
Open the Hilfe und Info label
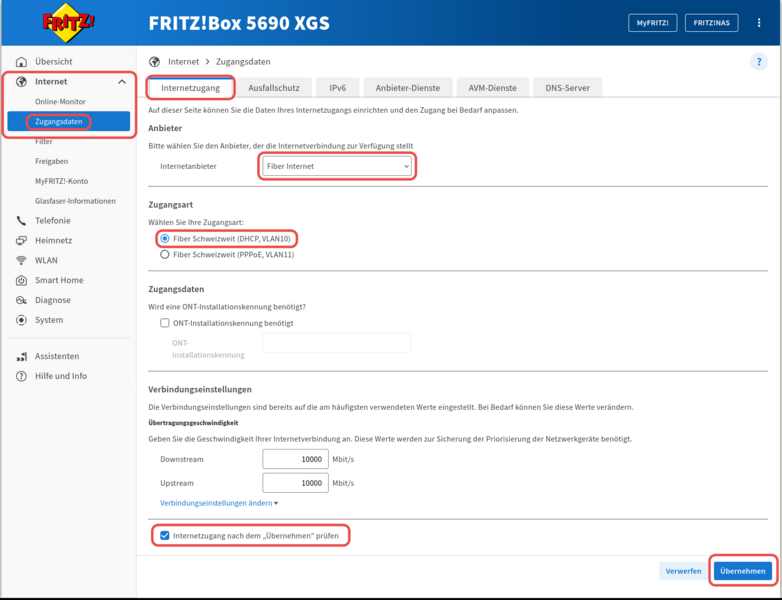click(x=61, y=376)
